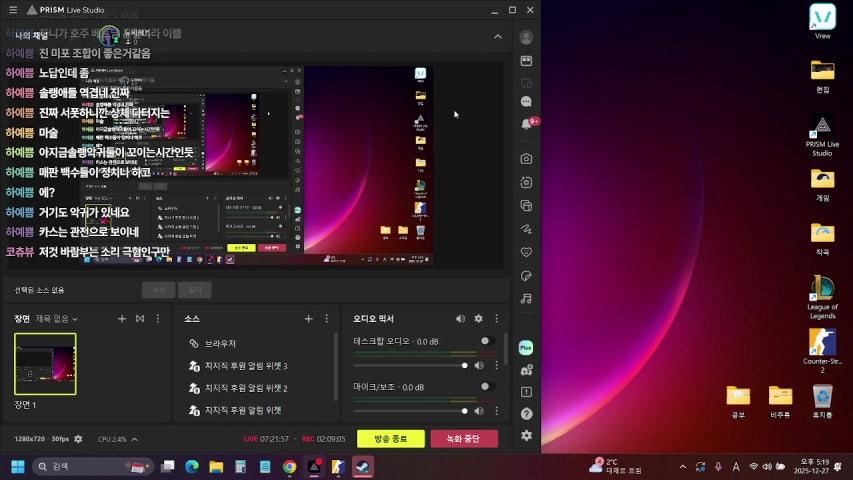Mute the desktop audio speaker icon
Image resolution: width=853 pixels, height=480 pixels.
point(479,365)
